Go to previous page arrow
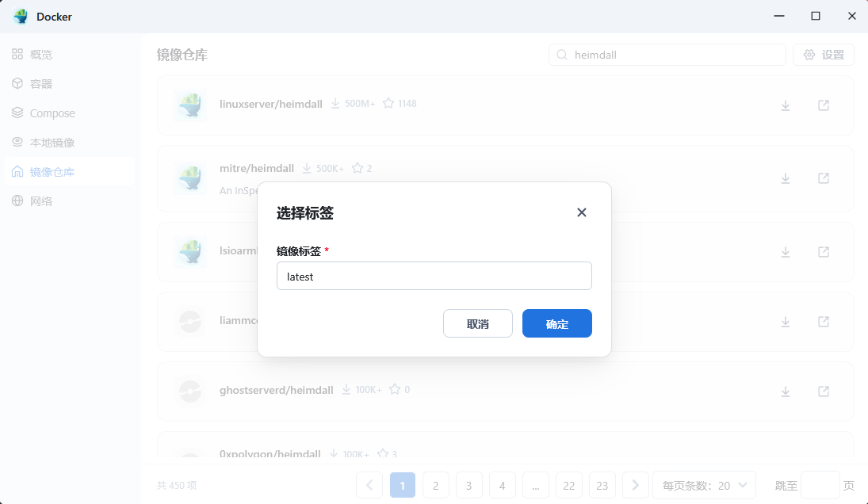 pyautogui.click(x=369, y=485)
